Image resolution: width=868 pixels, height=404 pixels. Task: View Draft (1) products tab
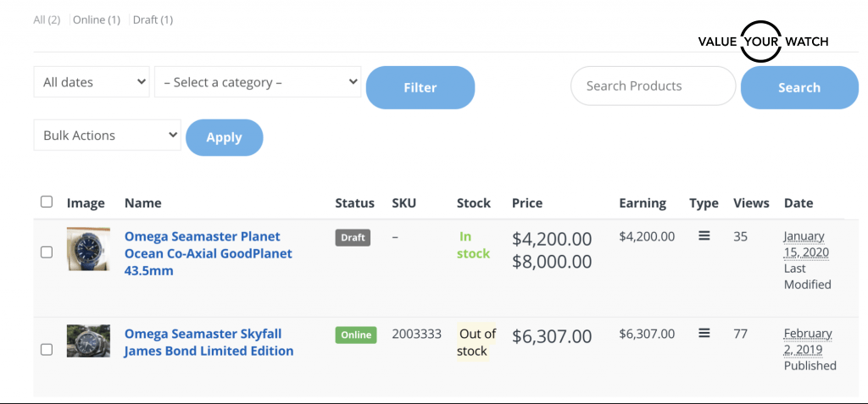153,19
